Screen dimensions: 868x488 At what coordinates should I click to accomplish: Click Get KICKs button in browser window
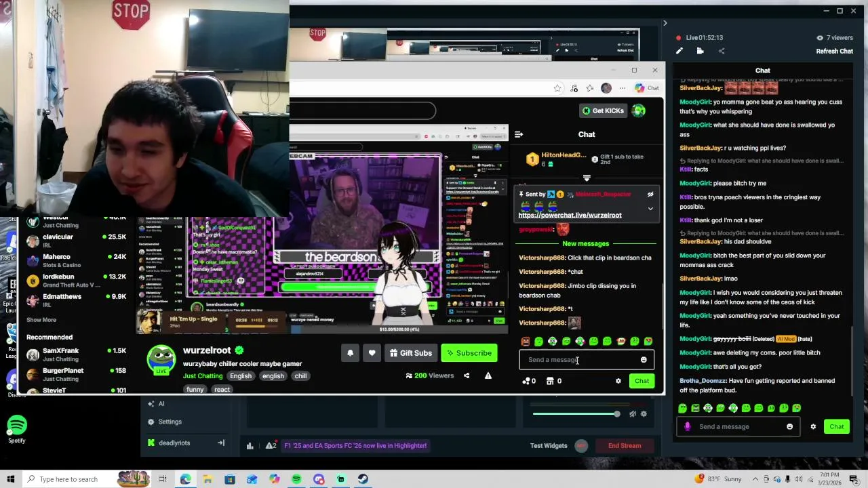click(x=602, y=110)
